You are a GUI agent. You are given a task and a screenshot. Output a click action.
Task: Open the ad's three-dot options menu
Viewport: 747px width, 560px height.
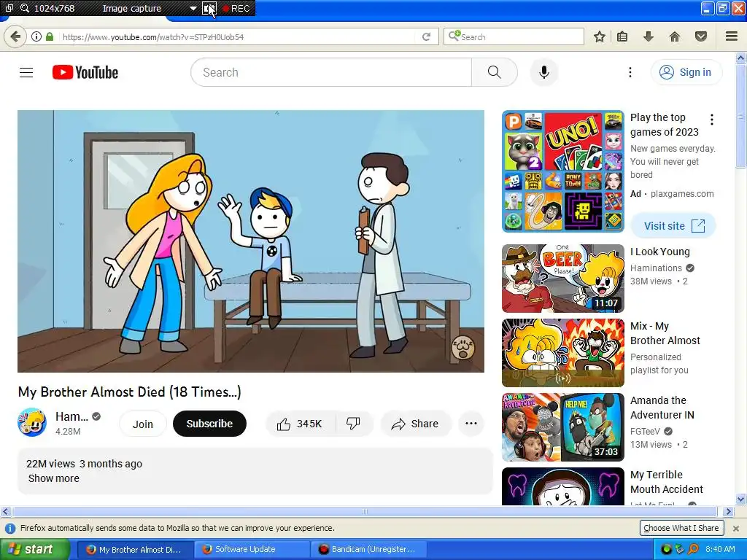coord(712,120)
